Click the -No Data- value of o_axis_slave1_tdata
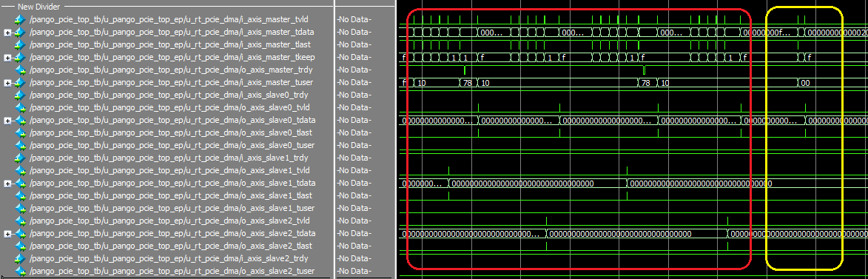 click(x=354, y=184)
